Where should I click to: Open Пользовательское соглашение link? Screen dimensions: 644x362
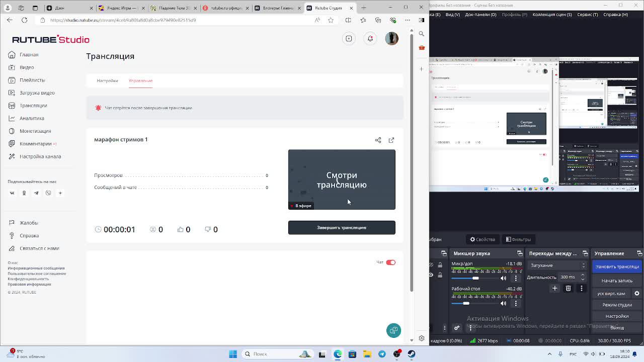click(37, 274)
